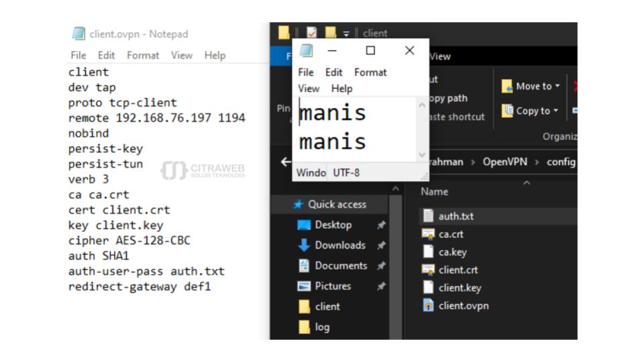Screen dimensions: 644x362
Task: Click the Desktop folder icon in sidebar
Action: (x=304, y=225)
